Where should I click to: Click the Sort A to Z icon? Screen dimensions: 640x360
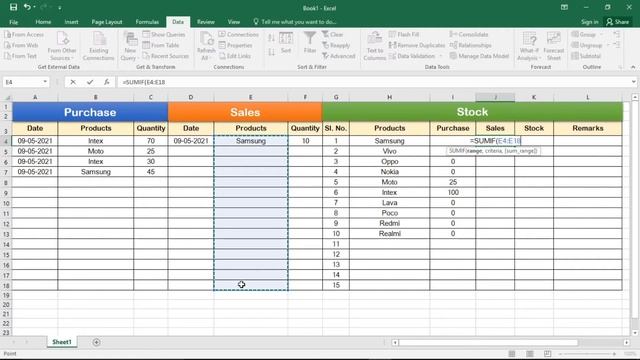click(x=271, y=38)
